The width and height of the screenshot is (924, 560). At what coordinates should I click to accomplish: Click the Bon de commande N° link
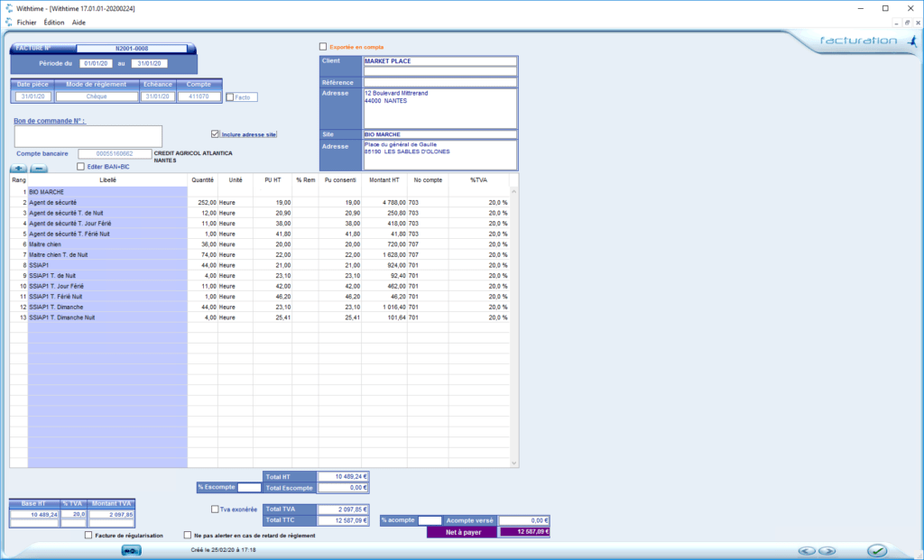coord(55,119)
